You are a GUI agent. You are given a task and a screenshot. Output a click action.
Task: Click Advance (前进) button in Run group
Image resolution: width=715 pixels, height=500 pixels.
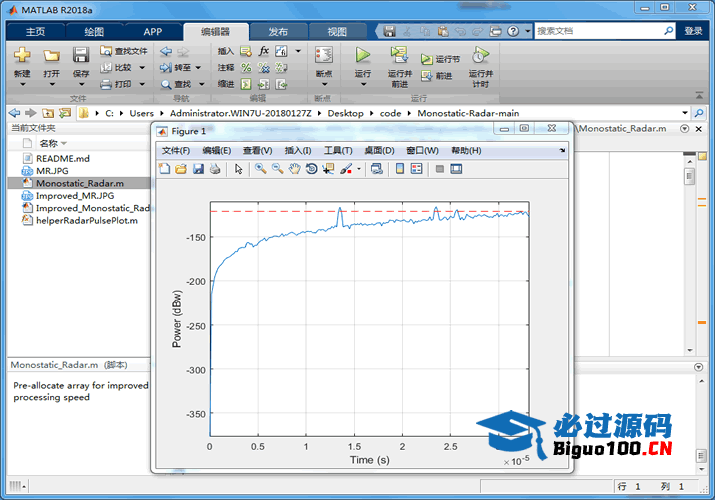tap(436, 76)
